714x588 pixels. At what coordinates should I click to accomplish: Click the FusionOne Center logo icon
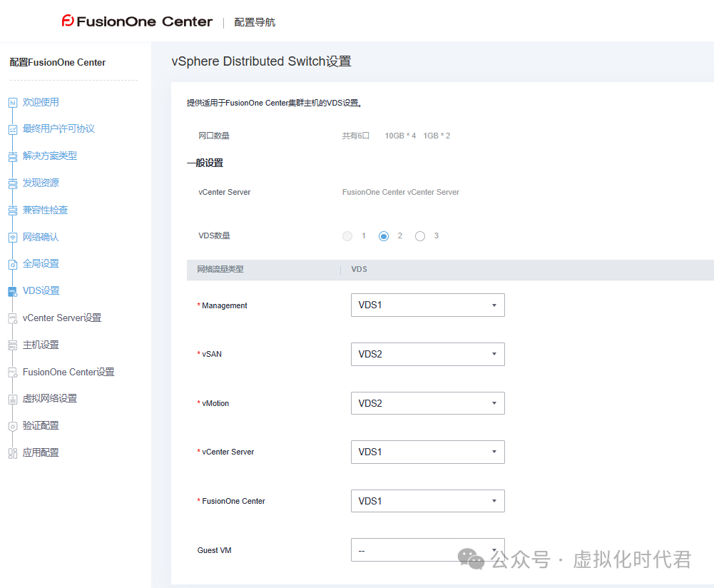pyautogui.click(x=68, y=21)
